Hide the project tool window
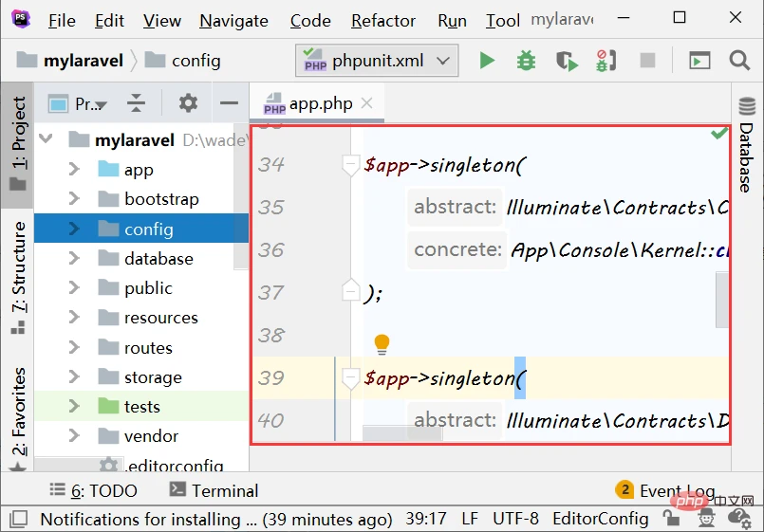Screen dimensions: 764x532 coord(229,103)
